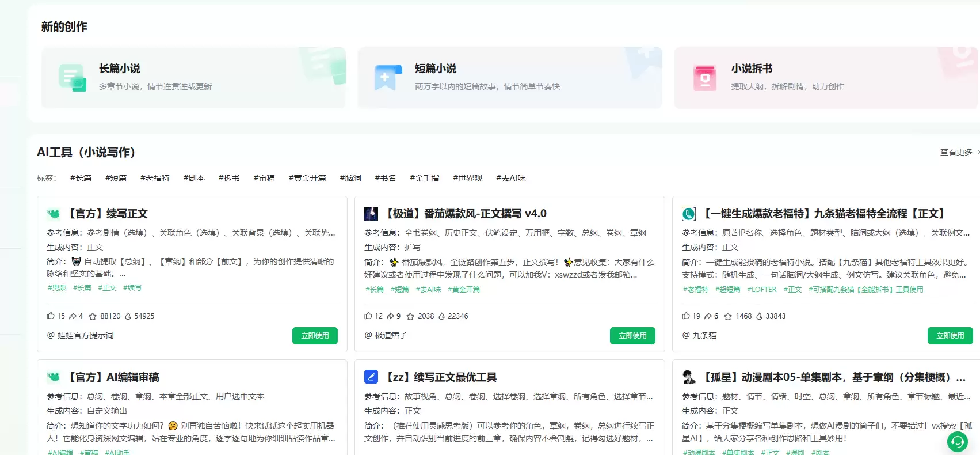Favorite the 九条猫老福特全流程 tool with star

point(728,316)
